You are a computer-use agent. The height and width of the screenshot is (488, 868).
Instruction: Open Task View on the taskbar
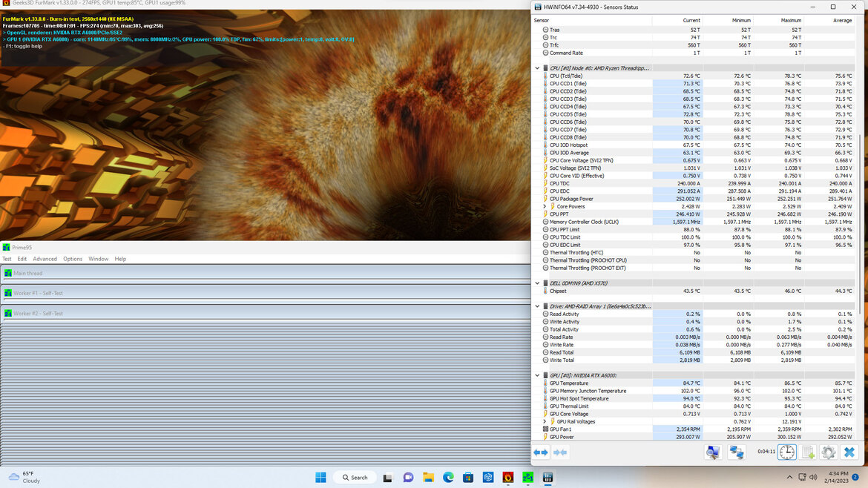387,478
